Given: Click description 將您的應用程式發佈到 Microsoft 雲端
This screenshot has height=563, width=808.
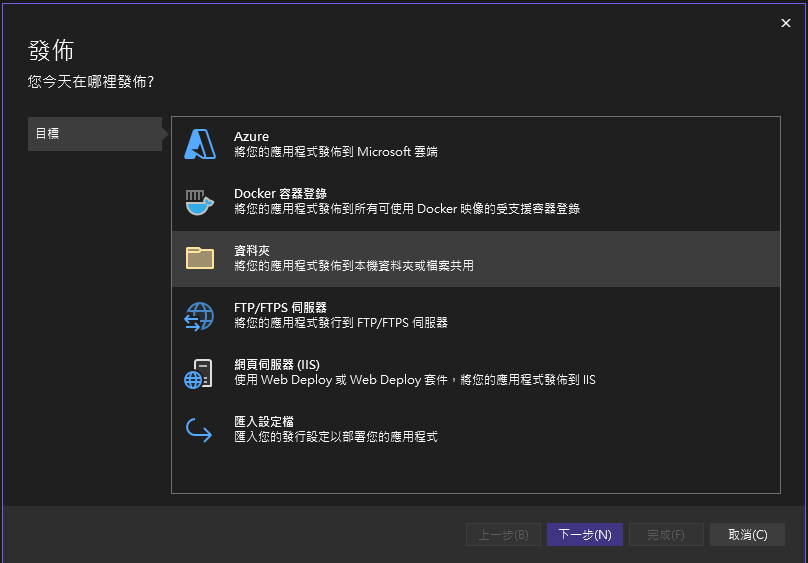Looking at the screenshot, I should (336, 152).
